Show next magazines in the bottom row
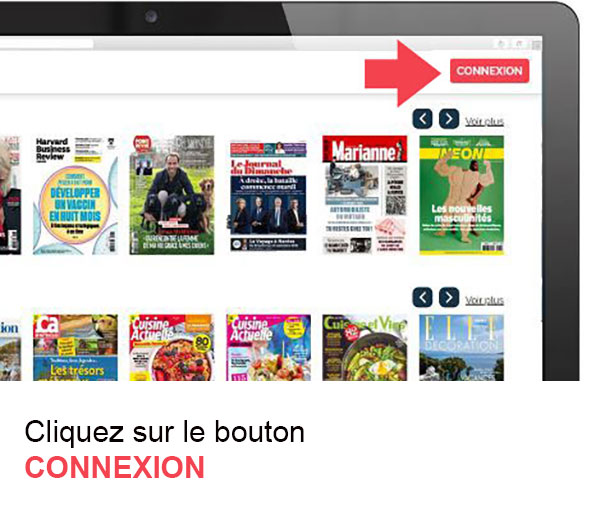The height and width of the screenshot is (532, 600). (449, 297)
